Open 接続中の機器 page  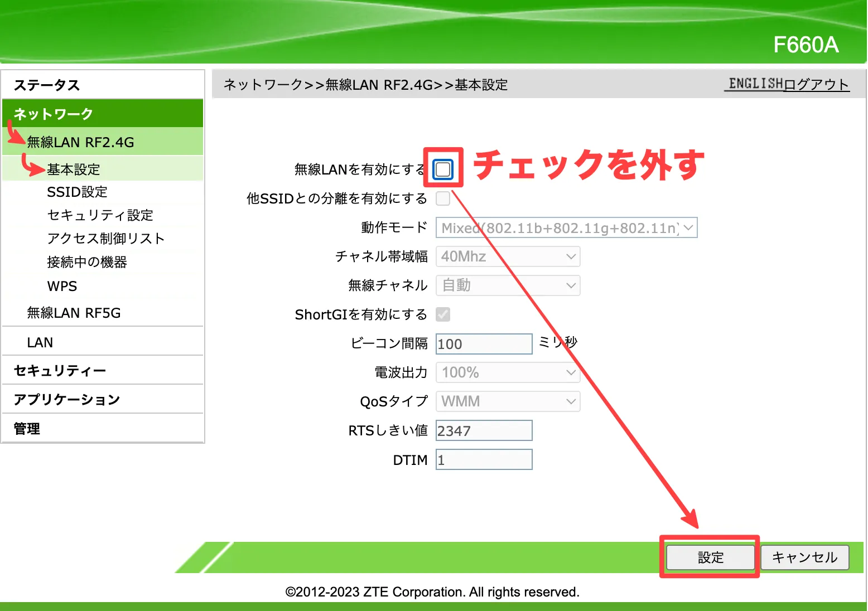click(x=87, y=262)
